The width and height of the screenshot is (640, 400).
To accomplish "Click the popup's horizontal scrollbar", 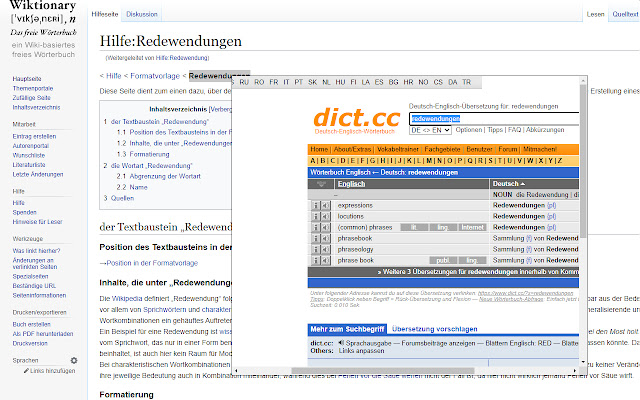I will point(383,371).
